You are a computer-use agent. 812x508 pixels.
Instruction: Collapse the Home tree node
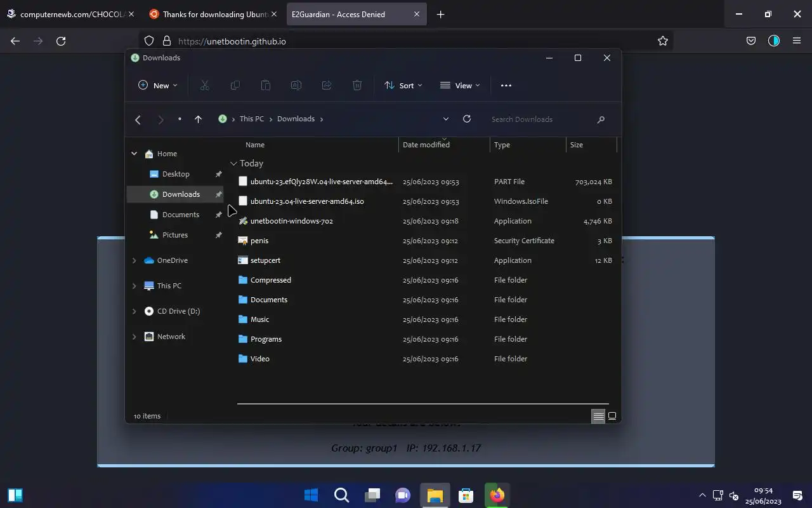(134, 154)
